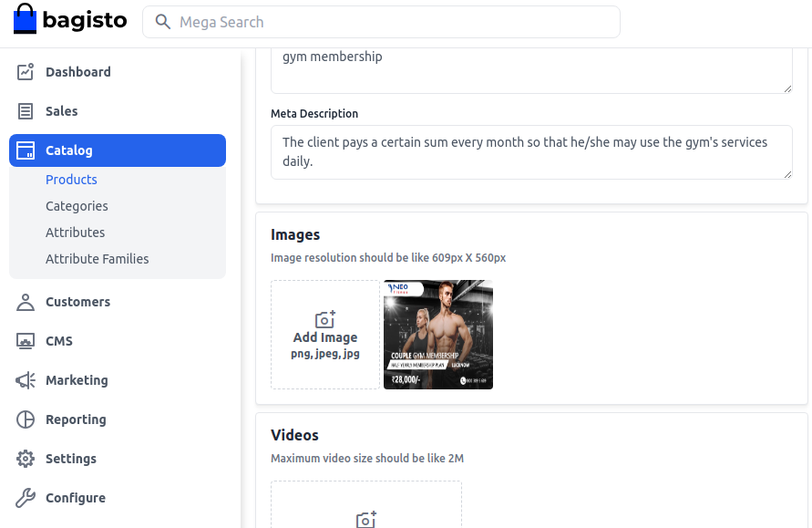Go to Categories in Catalog
The image size is (812, 528).
(77, 206)
